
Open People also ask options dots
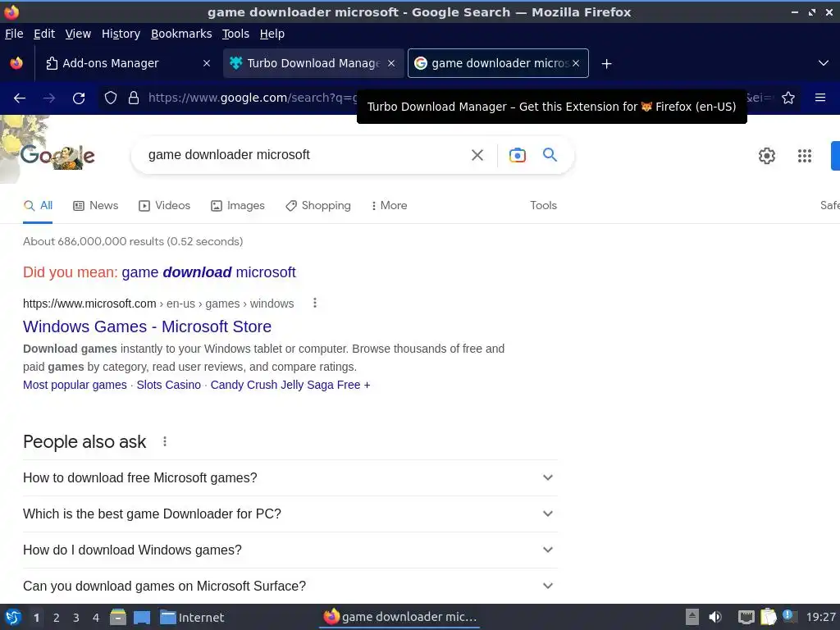click(165, 441)
